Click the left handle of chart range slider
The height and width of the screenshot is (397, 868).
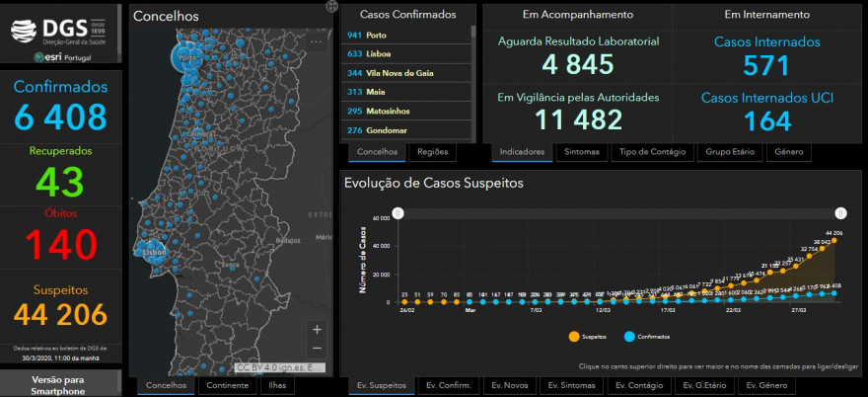(x=398, y=213)
